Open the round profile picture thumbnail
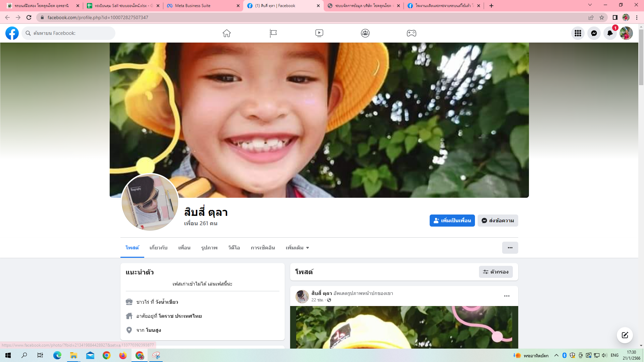This screenshot has width=644, height=362. tap(150, 202)
